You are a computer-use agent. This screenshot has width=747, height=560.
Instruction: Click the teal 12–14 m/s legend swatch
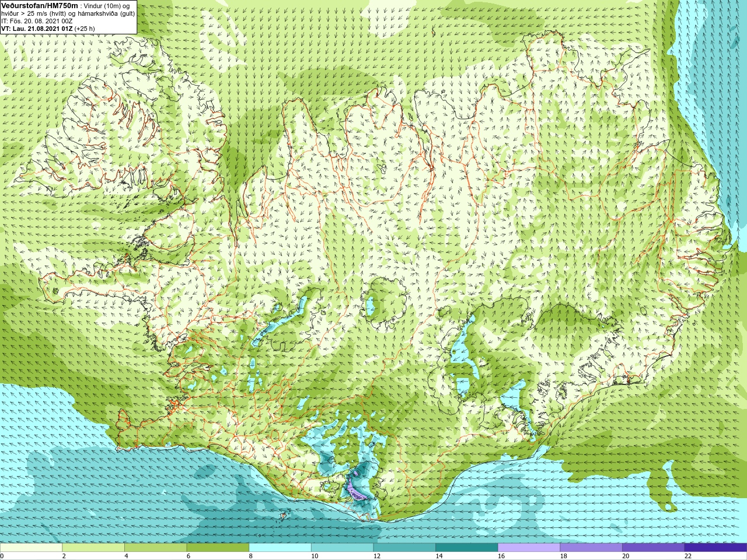pyautogui.click(x=404, y=548)
